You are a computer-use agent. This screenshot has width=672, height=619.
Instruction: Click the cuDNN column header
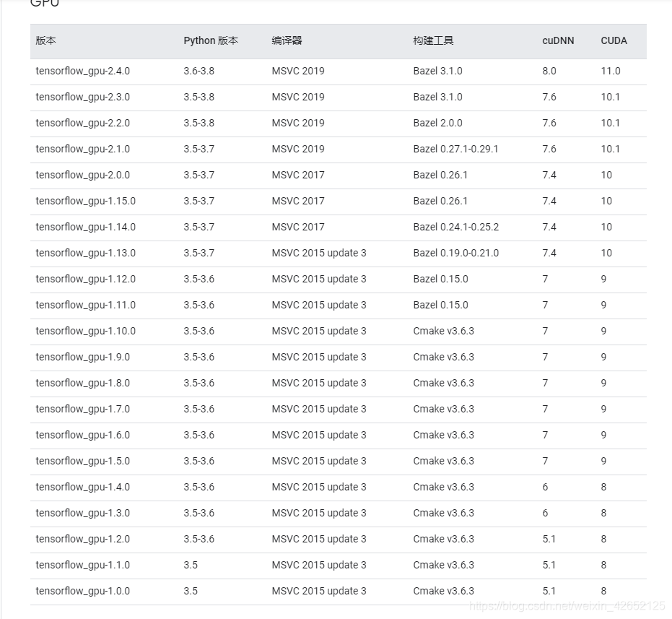click(558, 40)
